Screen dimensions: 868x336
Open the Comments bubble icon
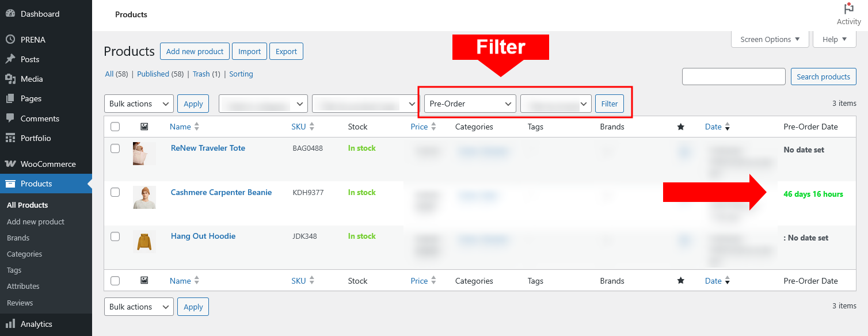[10, 118]
